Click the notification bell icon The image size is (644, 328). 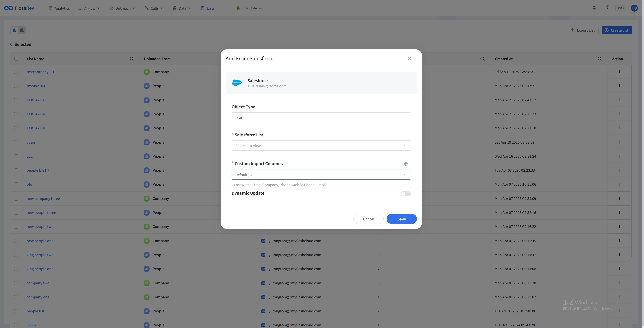[x=606, y=8]
